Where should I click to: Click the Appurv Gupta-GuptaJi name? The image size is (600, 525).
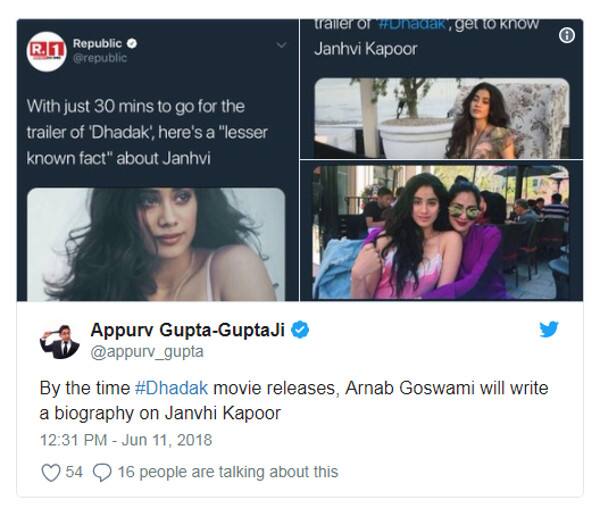click(188, 330)
